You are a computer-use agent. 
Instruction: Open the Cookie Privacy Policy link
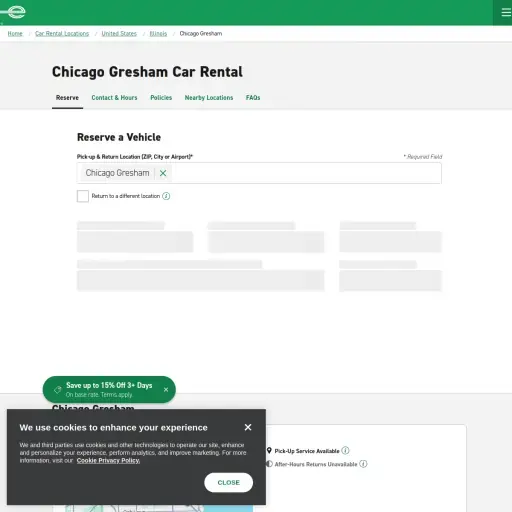coord(108,461)
